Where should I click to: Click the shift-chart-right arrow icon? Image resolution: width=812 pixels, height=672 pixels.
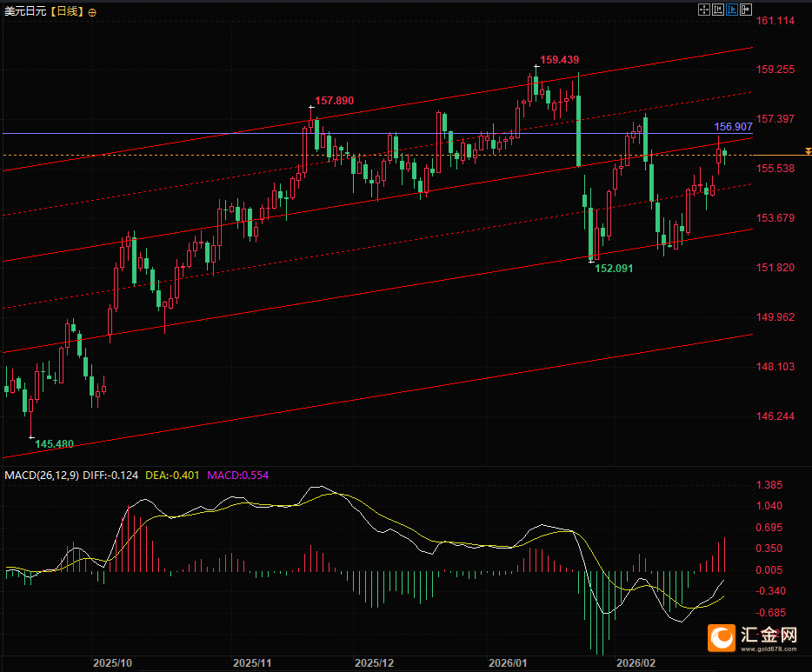[x=746, y=10]
